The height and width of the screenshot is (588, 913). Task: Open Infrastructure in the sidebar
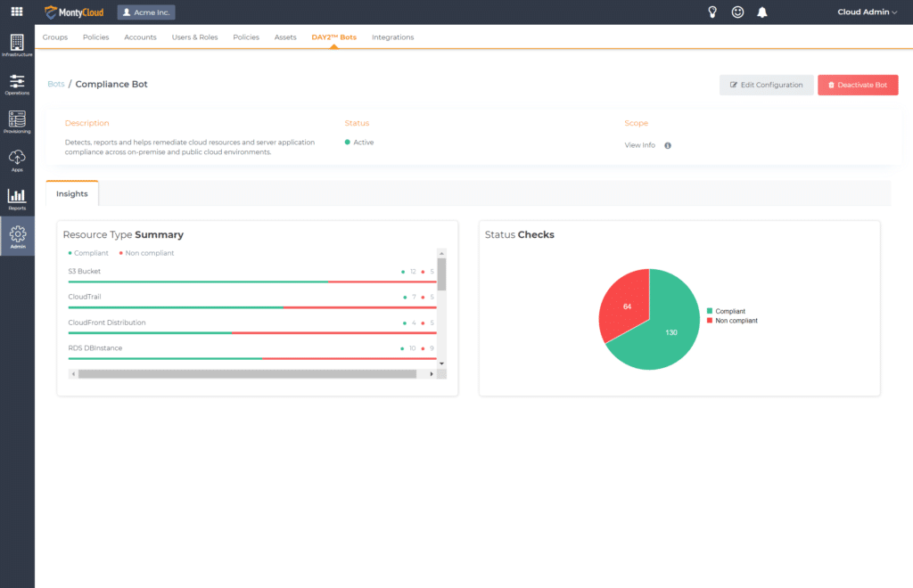point(17,45)
